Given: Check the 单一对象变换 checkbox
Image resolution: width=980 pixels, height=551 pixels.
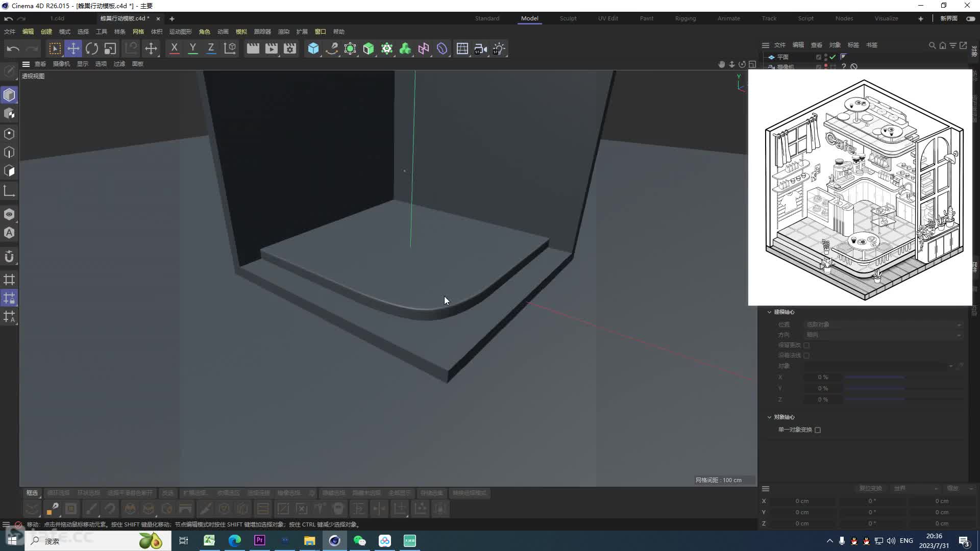Looking at the screenshot, I should coord(818,430).
